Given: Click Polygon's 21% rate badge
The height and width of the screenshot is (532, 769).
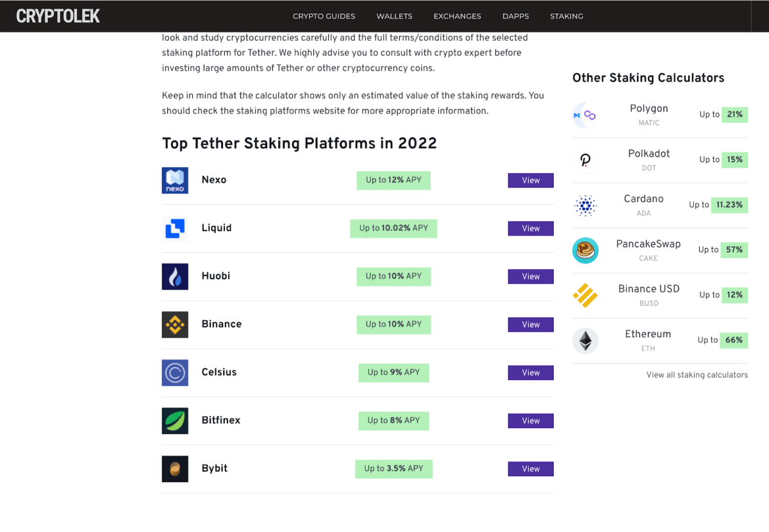Looking at the screenshot, I should [734, 115].
